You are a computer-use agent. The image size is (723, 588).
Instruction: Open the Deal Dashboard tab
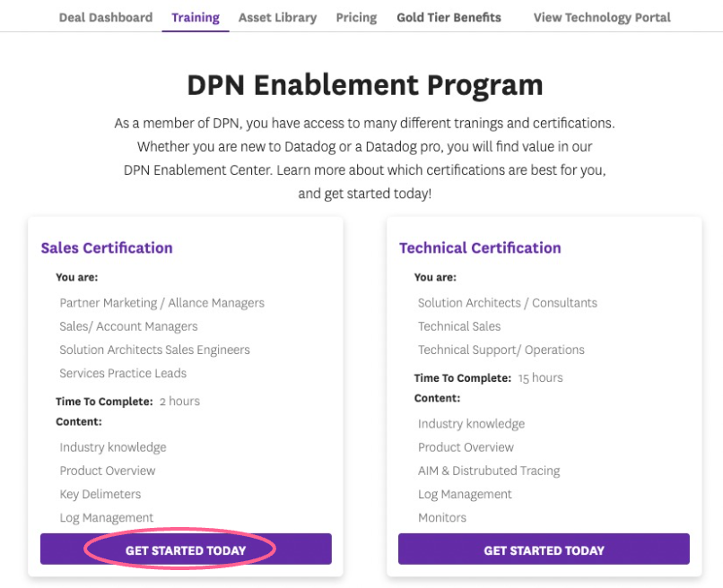coord(106,17)
